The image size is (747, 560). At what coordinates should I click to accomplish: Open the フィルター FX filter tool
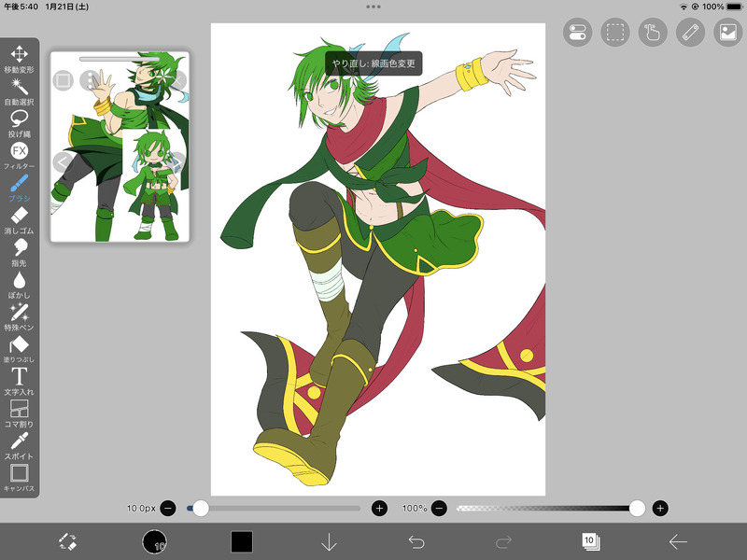[x=19, y=156]
